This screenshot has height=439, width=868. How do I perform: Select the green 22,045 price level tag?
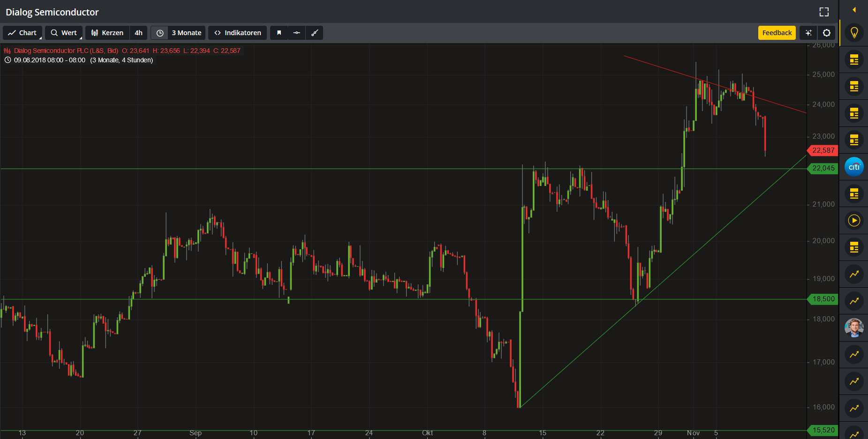tap(823, 168)
